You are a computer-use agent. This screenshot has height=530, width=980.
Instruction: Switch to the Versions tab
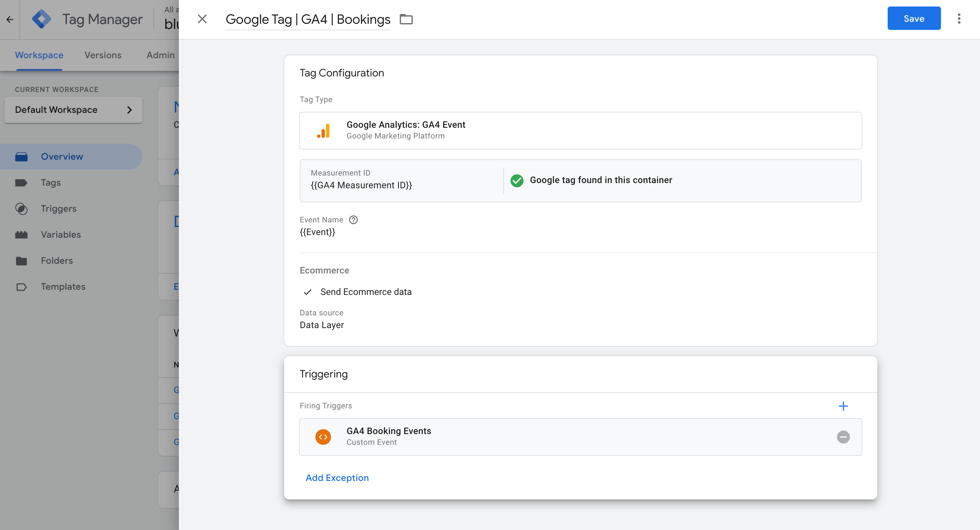pyautogui.click(x=103, y=55)
